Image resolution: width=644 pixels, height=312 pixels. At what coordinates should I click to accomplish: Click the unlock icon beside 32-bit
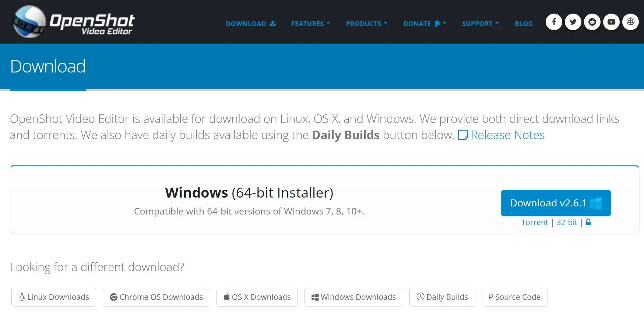pyautogui.click(x=588, y=222)
